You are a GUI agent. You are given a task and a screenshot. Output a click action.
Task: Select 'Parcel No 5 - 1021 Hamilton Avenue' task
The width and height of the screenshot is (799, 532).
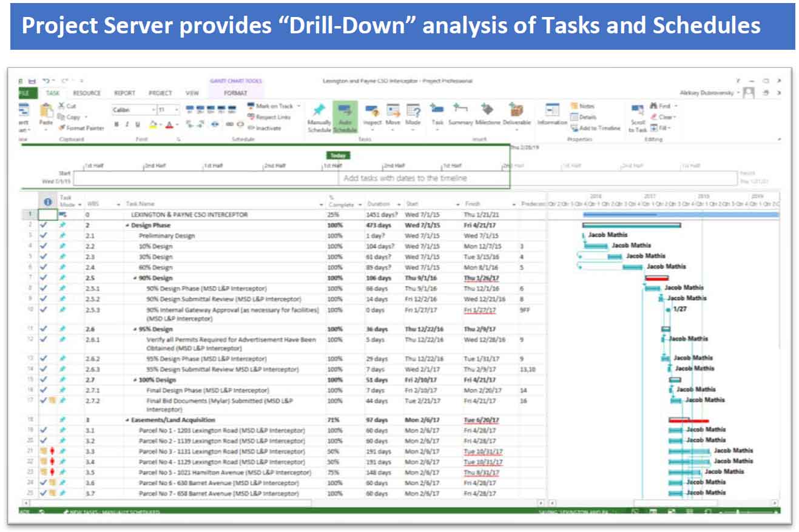tap(225, 472)
